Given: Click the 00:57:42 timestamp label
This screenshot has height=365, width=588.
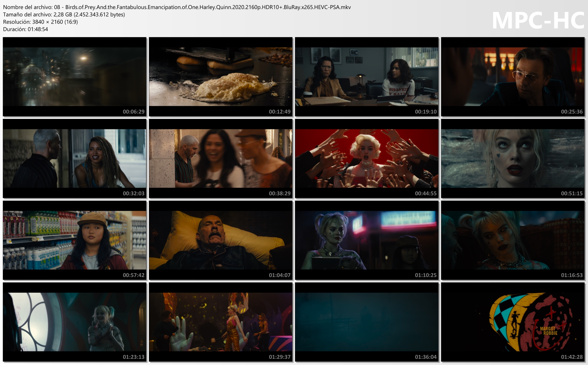Looking at the screenshot, I should [134, 275].
